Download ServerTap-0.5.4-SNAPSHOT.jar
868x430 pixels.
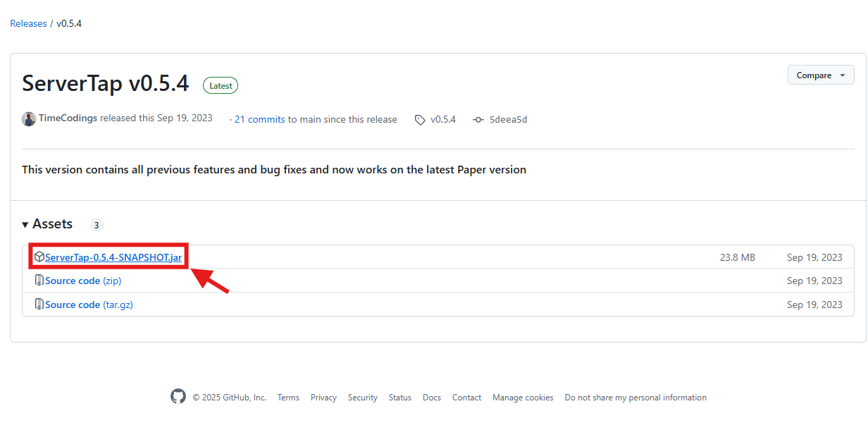113,257
